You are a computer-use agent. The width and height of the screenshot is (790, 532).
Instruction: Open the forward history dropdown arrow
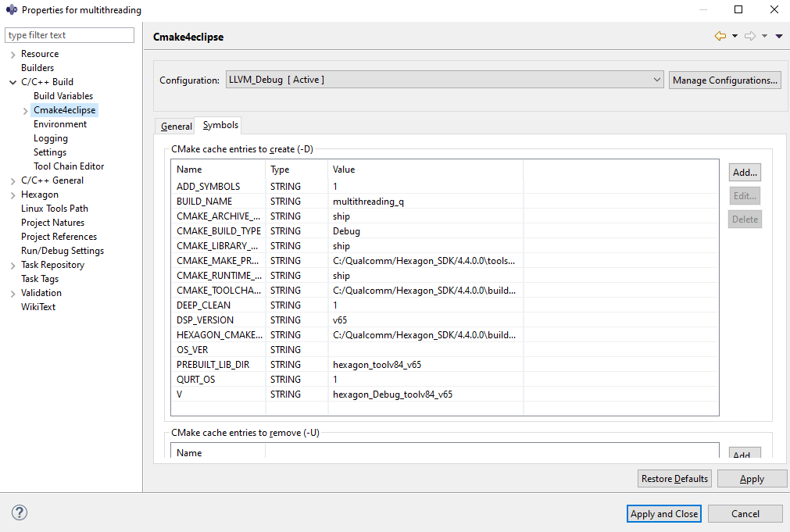click(764, 36)
